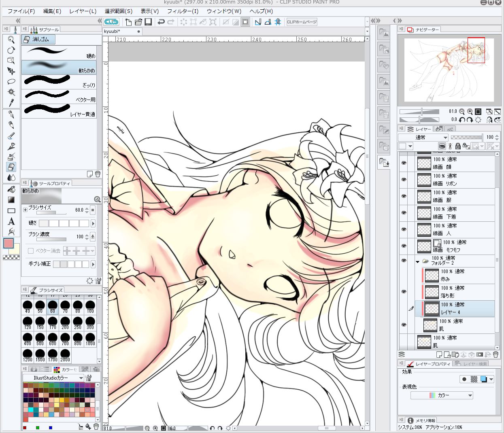The width and height of the screenshot is (504, 433).
Task: Select the Pencil tool
Action: coord(11,125)
